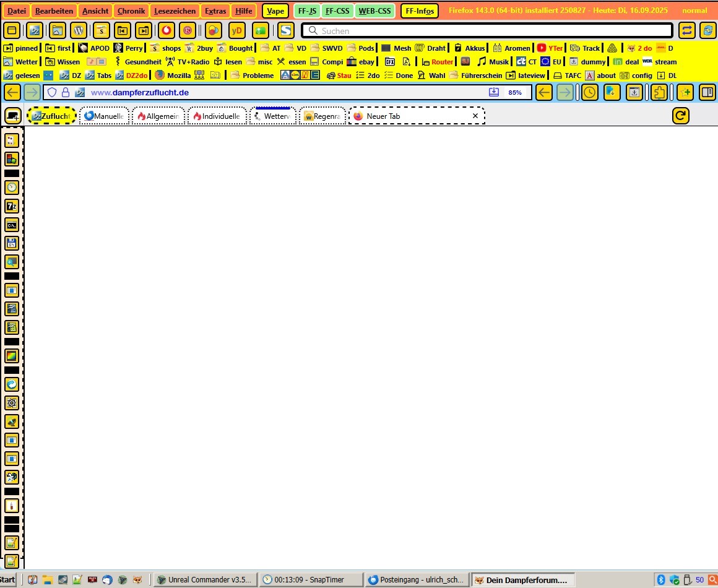Click the FF-CSS button

tap(337, 11)
